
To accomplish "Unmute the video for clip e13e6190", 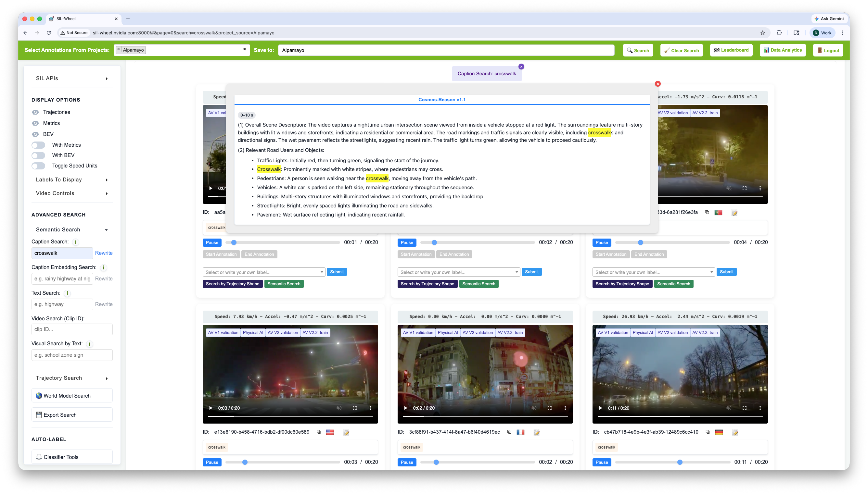I will point(339,408).
